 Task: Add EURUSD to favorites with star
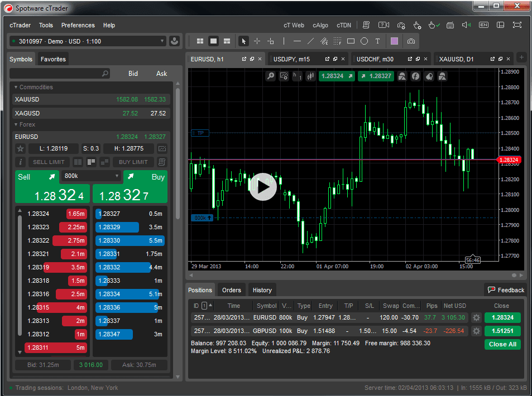click(21, 148)
